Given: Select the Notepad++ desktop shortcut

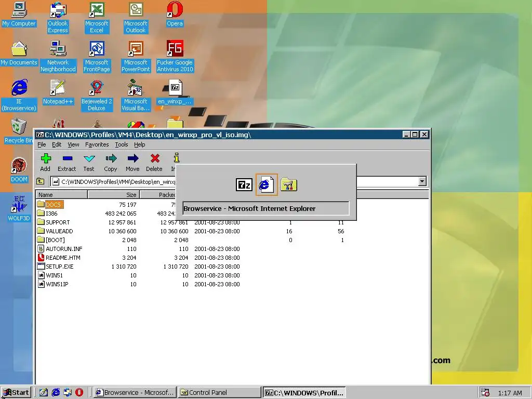Looking at the screenshot, I should (58, 92).
